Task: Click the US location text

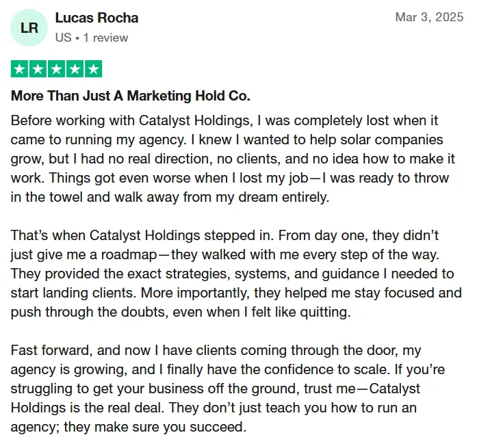Action: tap(63, 38)
